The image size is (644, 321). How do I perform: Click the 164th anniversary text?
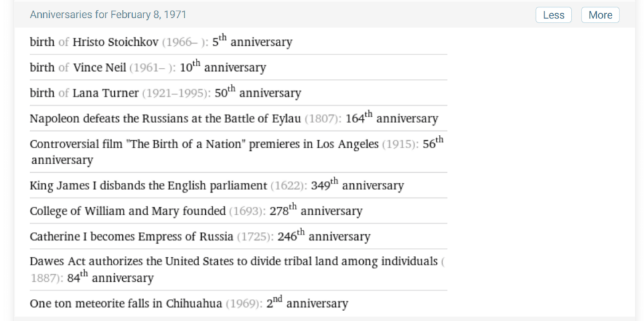coord(392,118)
